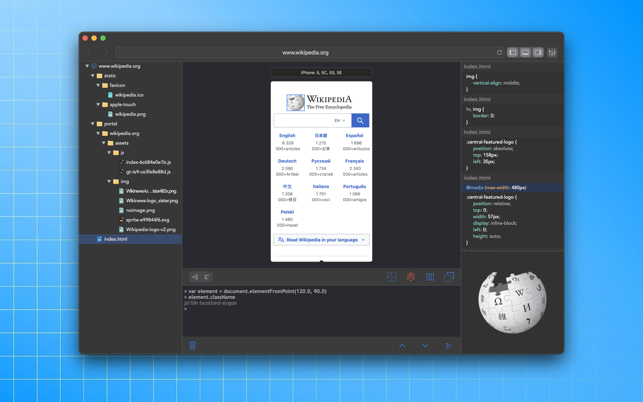
Task: Go to previous command with up chevron
Action: point(402,346)
